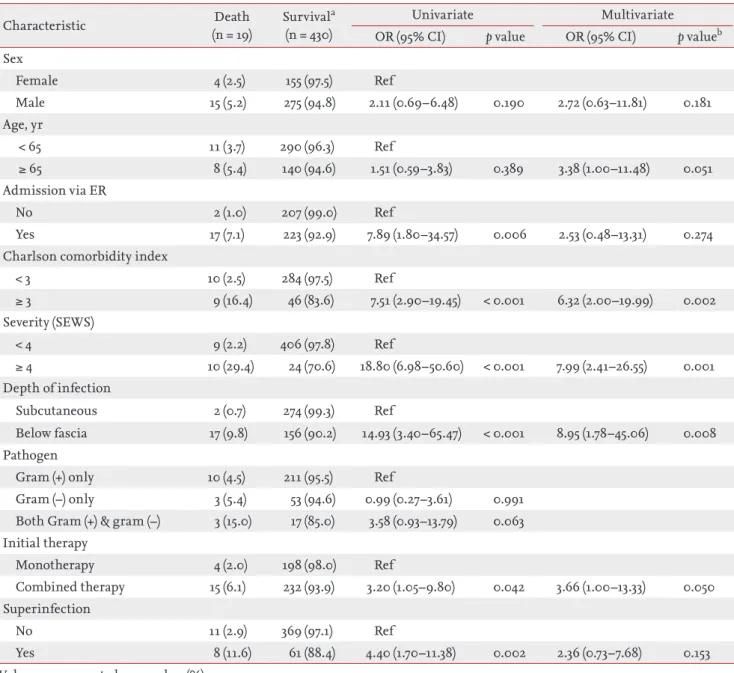Select the Subcutaneous row label

click(x=56, y=410)
